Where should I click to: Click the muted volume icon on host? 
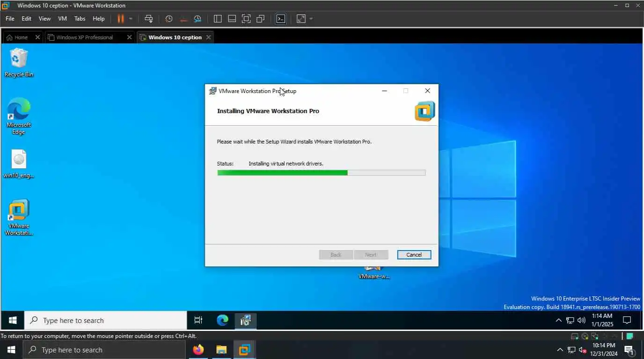pyautogui.click(x=583, y=350)
